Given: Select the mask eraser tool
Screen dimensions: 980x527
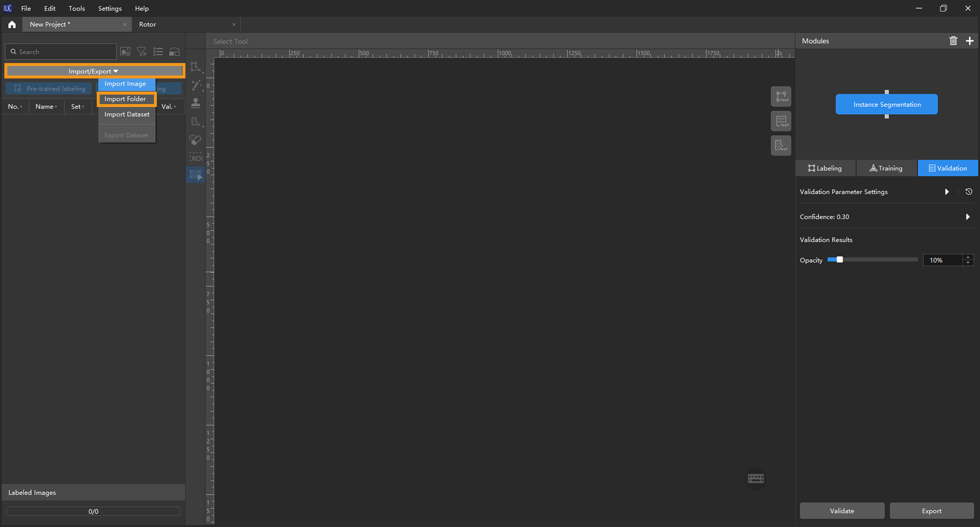Looking at the screenshot, I should click(195, 140).
